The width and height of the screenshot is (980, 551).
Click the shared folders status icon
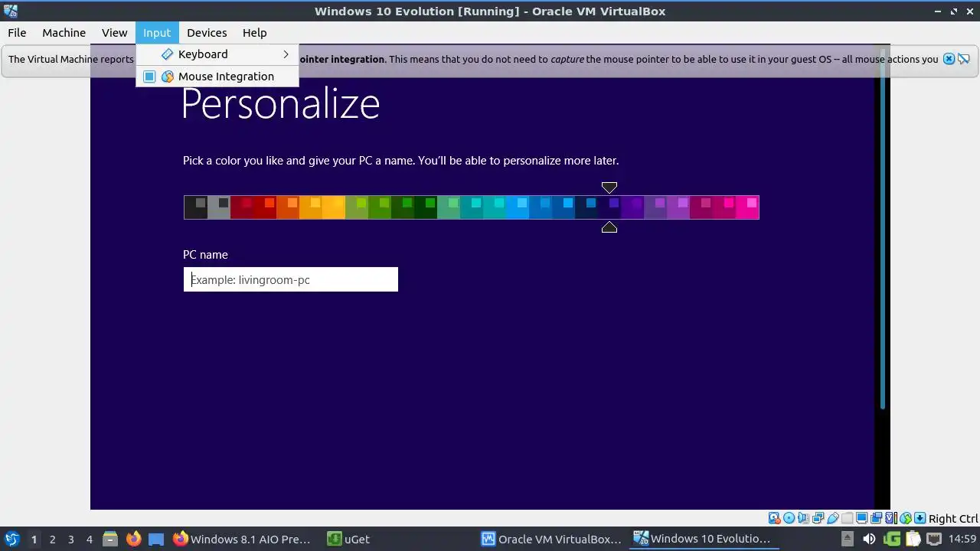point(847,518)
